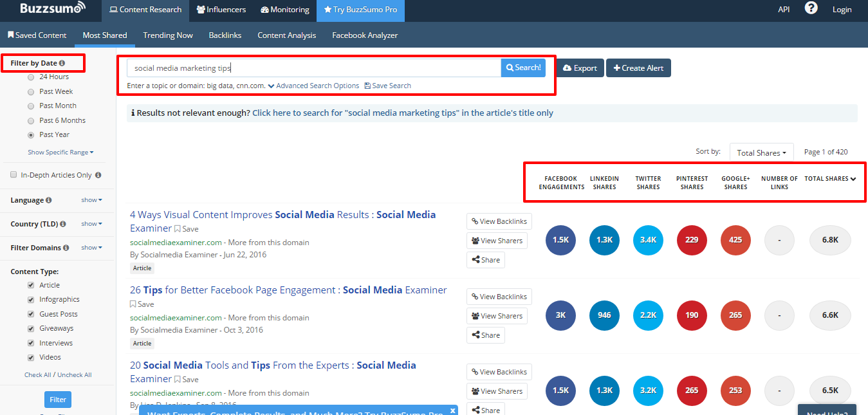This screenshot has height=415, width=868.
Task: Click the Export cloud button
Action: (x=580, y=68)
